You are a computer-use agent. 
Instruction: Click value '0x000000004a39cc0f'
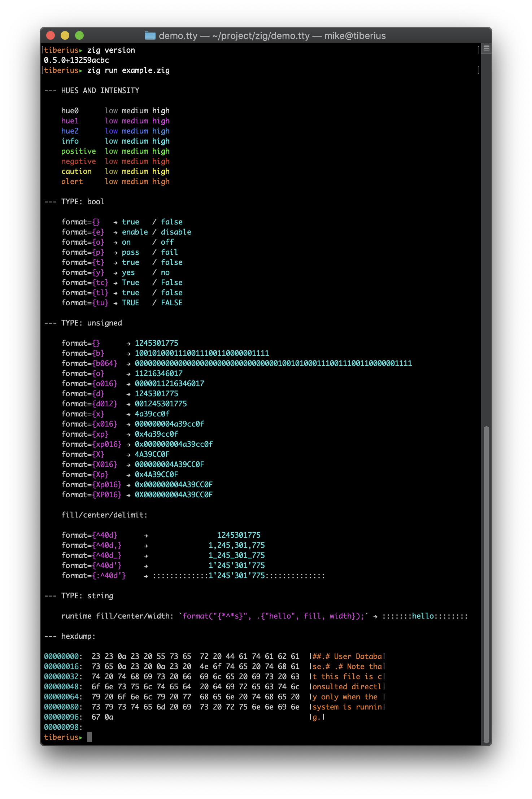(x=174, y=444)
